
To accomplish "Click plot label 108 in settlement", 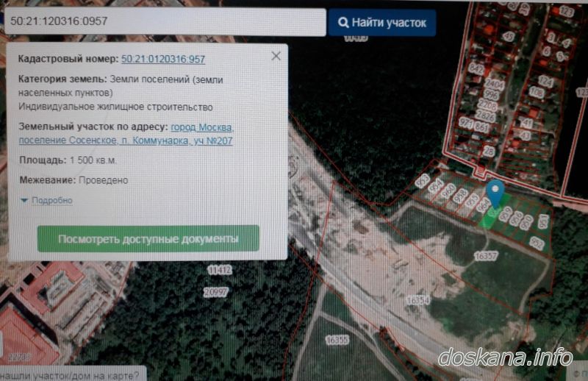I will pos(537,93).
